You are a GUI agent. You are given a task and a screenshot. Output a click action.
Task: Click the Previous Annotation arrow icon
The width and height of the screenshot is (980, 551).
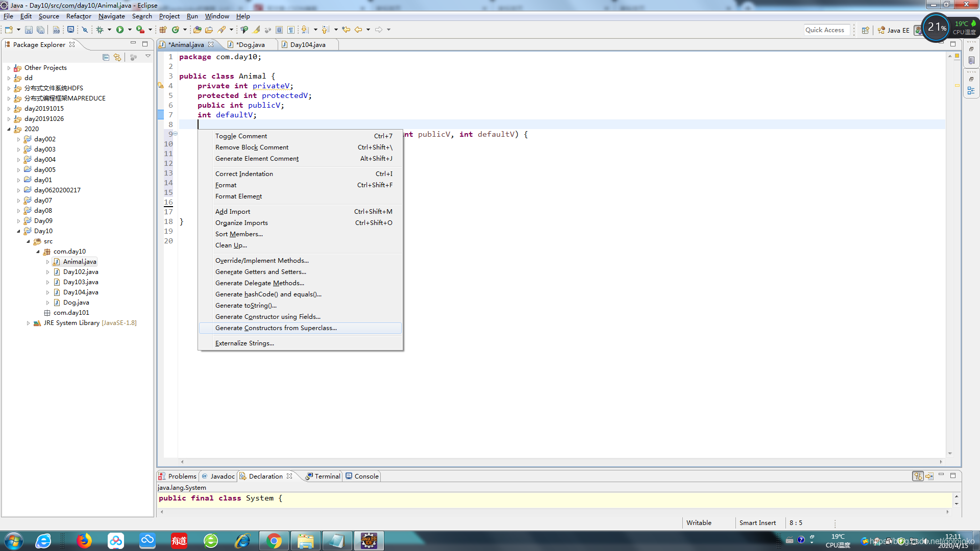coord(326,30)
